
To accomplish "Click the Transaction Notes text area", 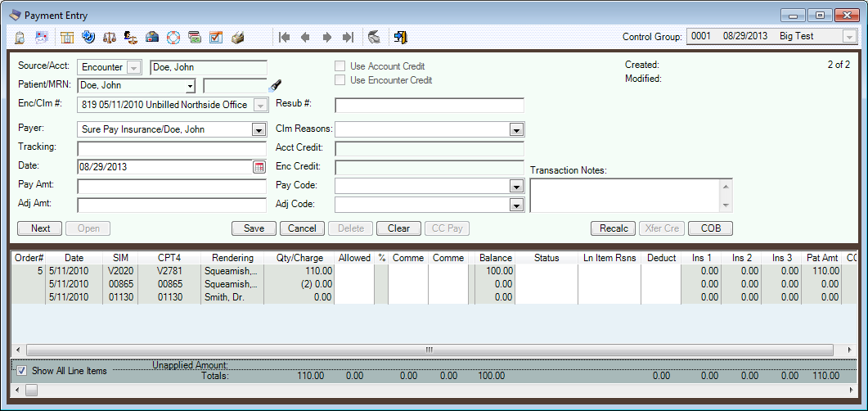I will click(626, 195).
